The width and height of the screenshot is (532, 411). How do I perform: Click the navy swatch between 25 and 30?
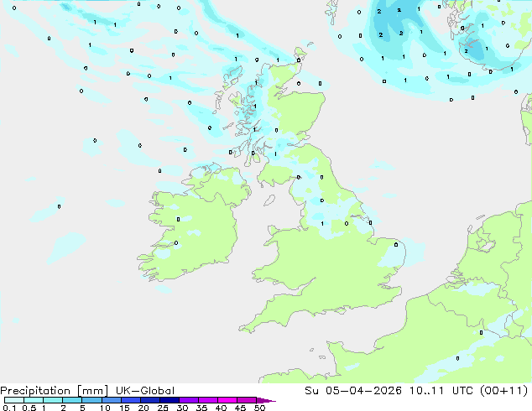169,400
